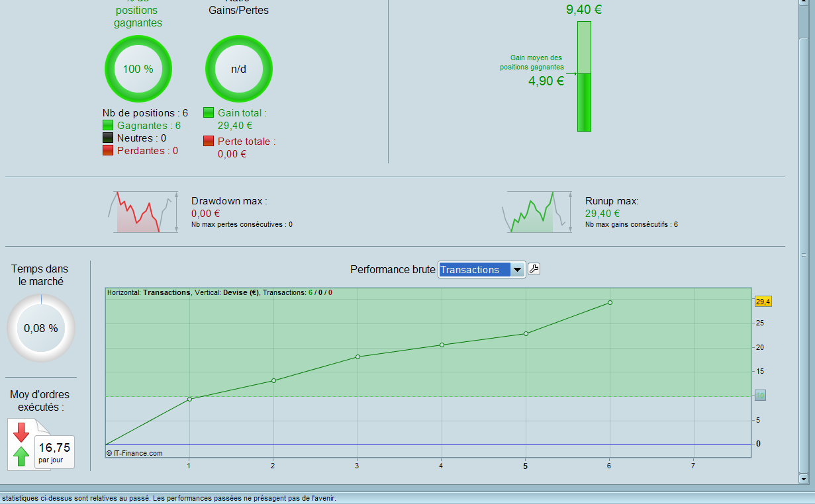Click the green Gain total legend square
Screen dimensions: 815x504
click(209, 113)
